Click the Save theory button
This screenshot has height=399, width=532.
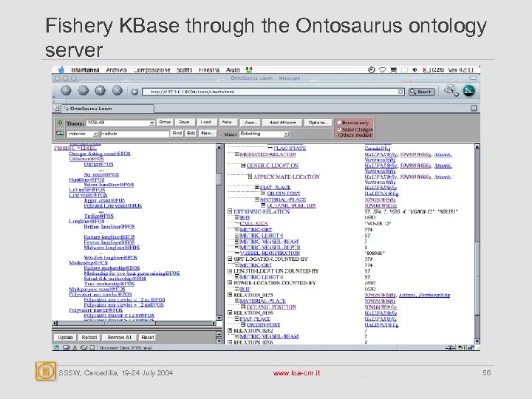(x=184, y=122)
